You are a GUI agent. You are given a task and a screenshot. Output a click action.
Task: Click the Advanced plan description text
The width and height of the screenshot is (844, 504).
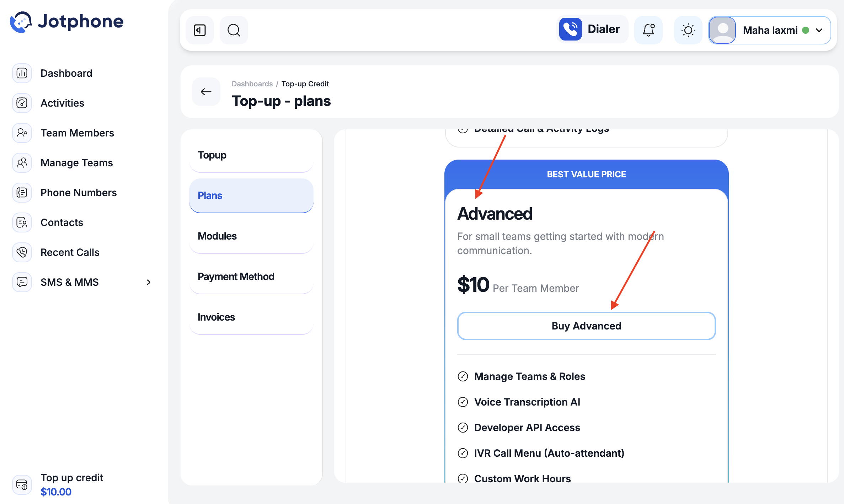[x=561, y=243]
